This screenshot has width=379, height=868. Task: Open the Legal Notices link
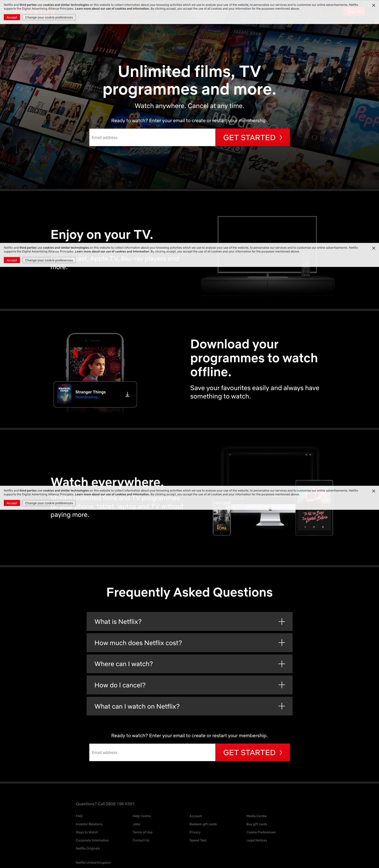256,840
